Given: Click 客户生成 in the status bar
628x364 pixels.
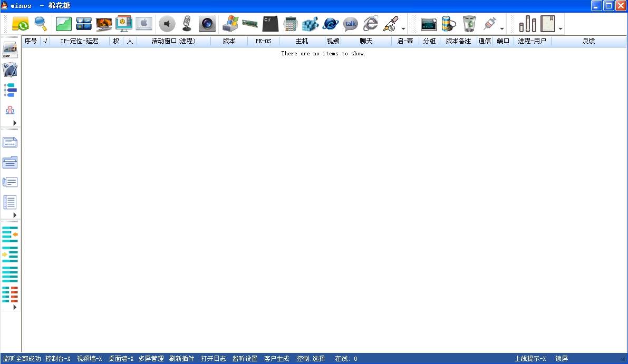Looking at the screenshot, I should pos(276,359).
